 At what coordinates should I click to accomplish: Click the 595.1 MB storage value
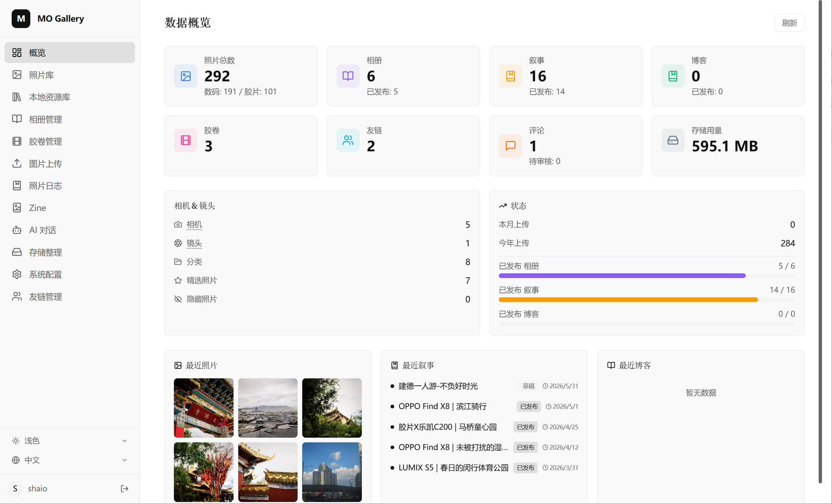pyautogui.click(x=725, y=146)
